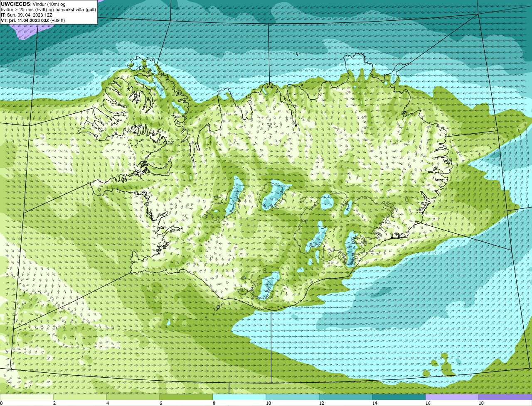Click the "VT: þri. 11.04.2023 03Z (+39 h)" line

click(x=33, y=20)
